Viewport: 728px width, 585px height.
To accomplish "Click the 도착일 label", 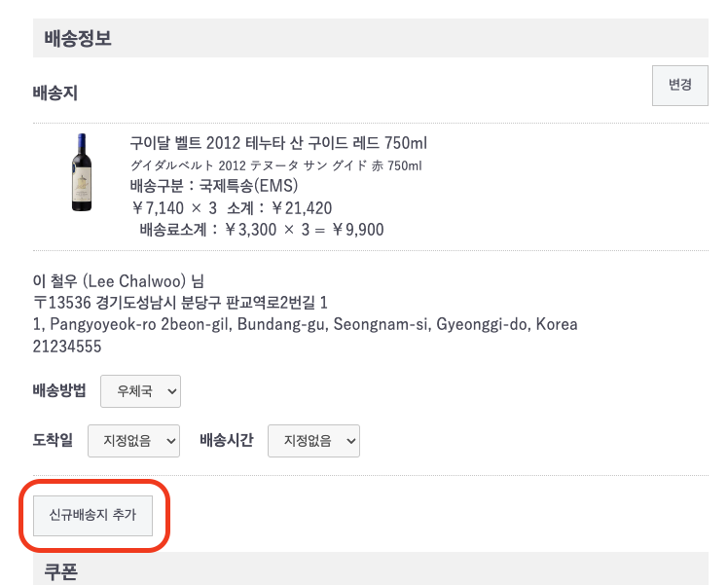I will click(53, 440).
